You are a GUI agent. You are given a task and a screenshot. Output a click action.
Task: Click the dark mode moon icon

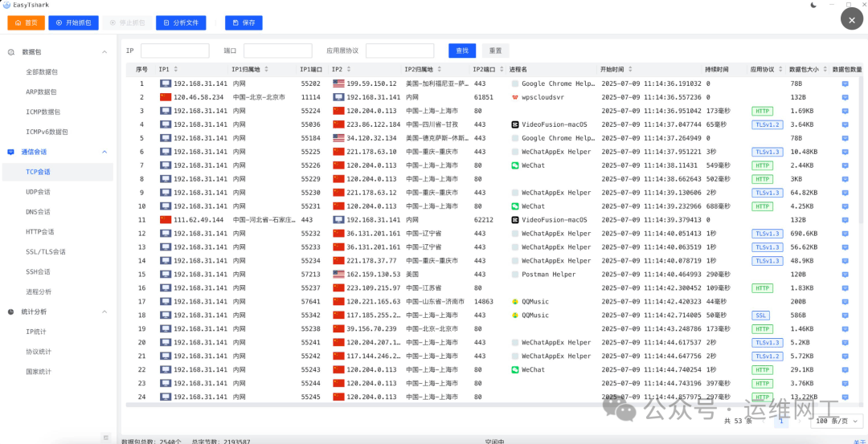click(x=813, y=5)
